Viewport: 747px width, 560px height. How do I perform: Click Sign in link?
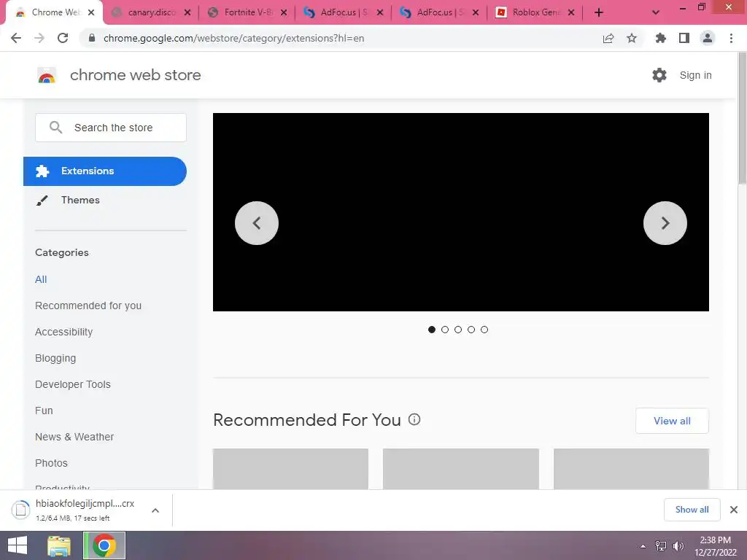tap(695, 75)
